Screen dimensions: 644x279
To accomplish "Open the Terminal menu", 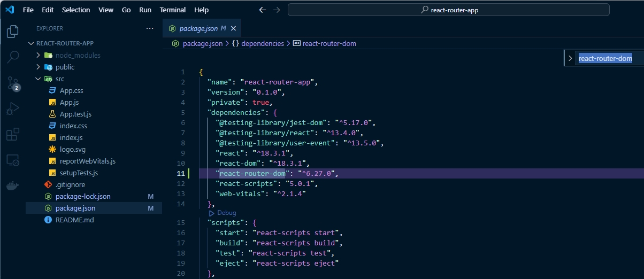I will tap(173, 10).
